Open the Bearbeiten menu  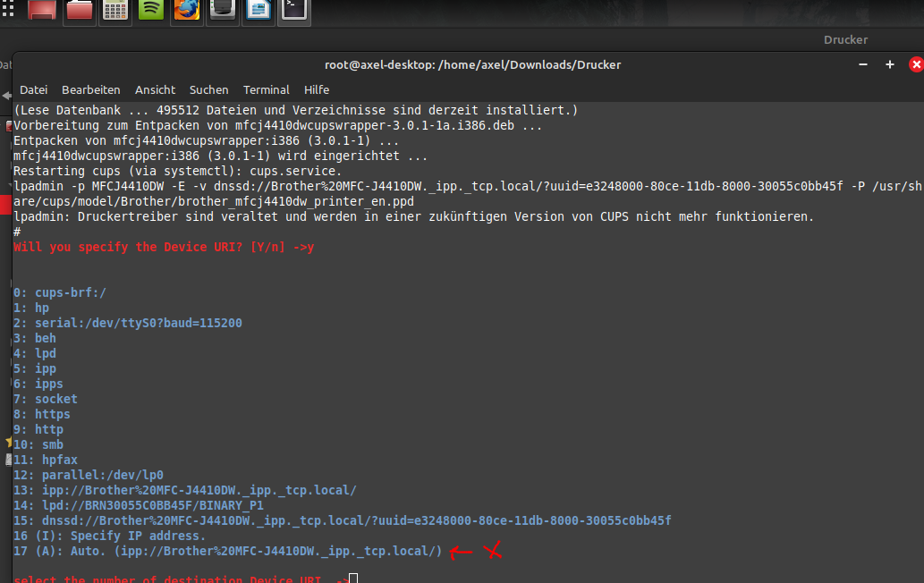click(90, 90)
